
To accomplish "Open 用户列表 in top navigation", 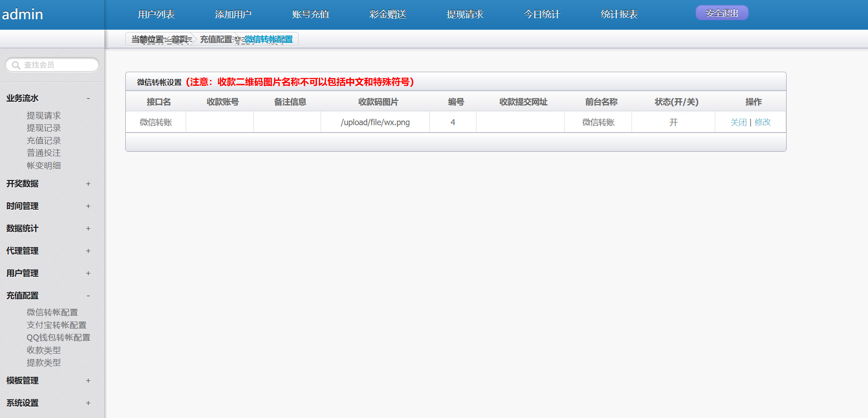I will [x=156, y=15].
